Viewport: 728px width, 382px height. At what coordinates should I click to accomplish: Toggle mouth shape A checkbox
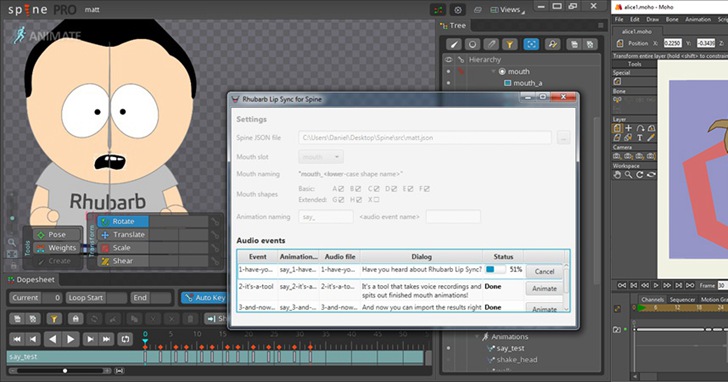coord(341,189)
